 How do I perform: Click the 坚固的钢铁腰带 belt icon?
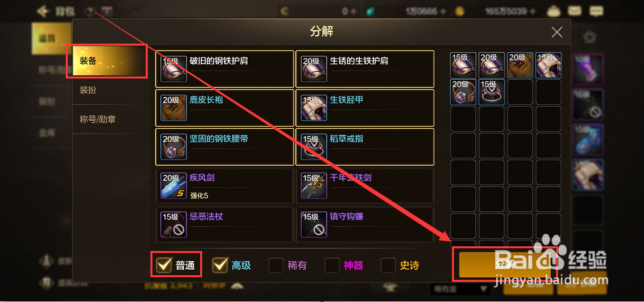click(x=174, y=146)
